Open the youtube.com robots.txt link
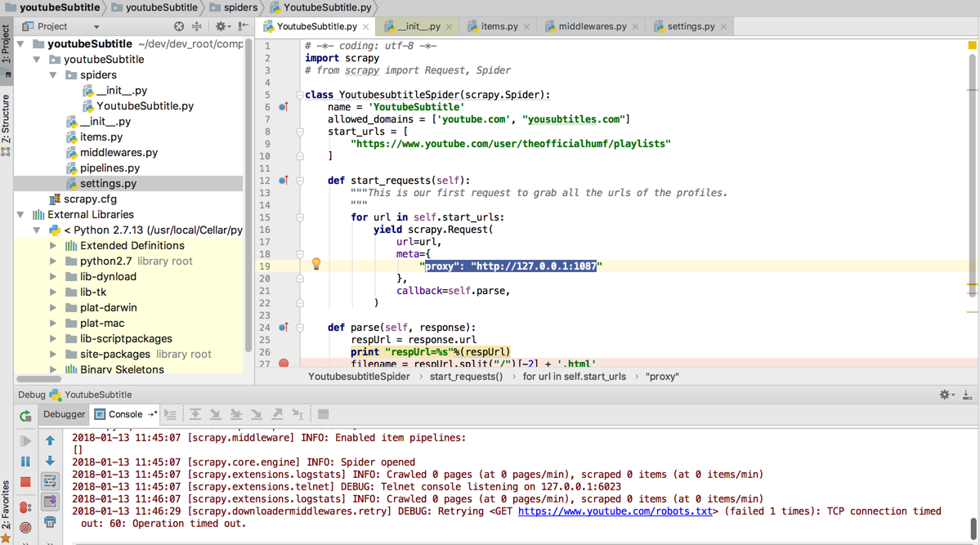Image resolution: width=980 pixels, height=545 pixels. 615,511
